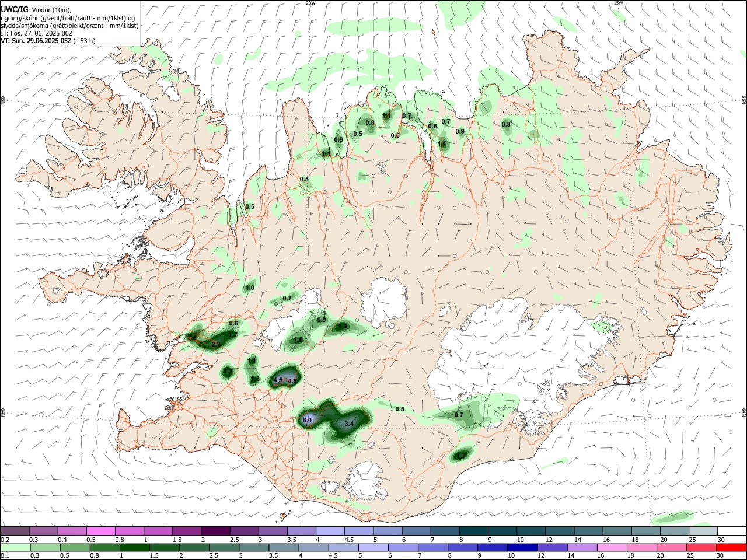The image size is (747, 560).
Task: Click the 0.1 legend value in lower row
Action: 4,556
